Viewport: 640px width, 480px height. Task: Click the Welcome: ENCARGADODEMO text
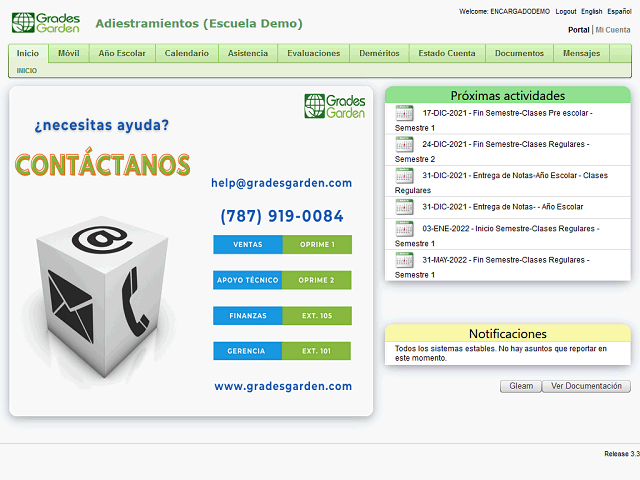point(504,11)
